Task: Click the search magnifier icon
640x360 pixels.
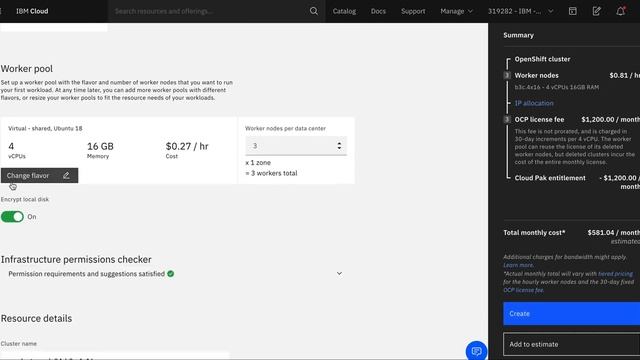Action: pyautogui.click(x=313, y=11)
